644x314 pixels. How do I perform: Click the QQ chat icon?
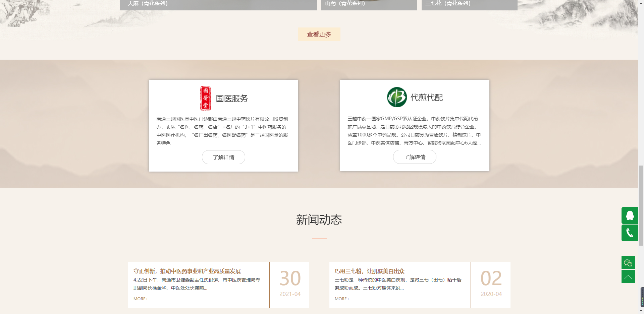[630, 215]
